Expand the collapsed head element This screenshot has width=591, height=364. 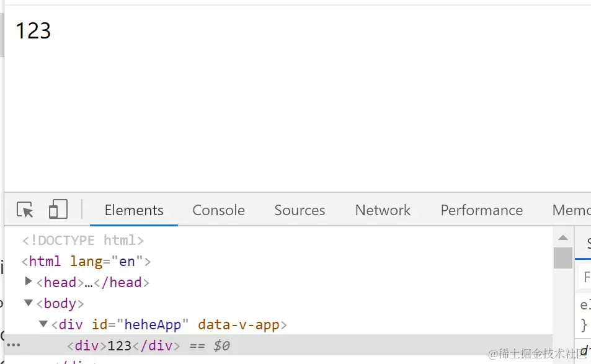coord(28,281)
